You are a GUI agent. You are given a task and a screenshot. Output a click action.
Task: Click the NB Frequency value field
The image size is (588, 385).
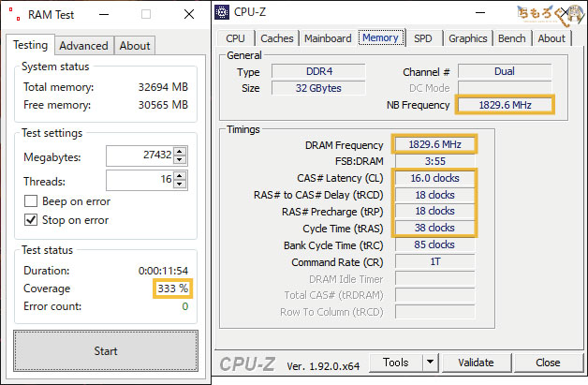click(505, 105)
